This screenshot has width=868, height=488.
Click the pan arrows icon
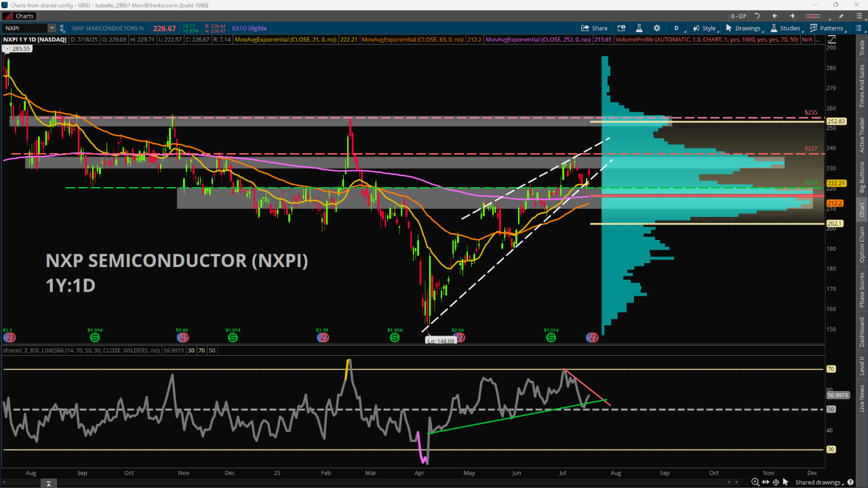(765, 482)
